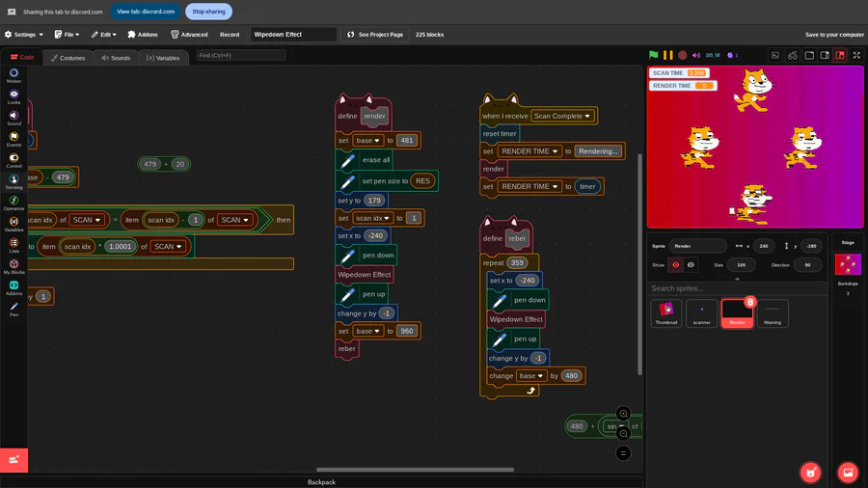Image resolution: width=868 pixels, height=488 pixels.
Task: Switch to small stage layout
Action: 809,55
